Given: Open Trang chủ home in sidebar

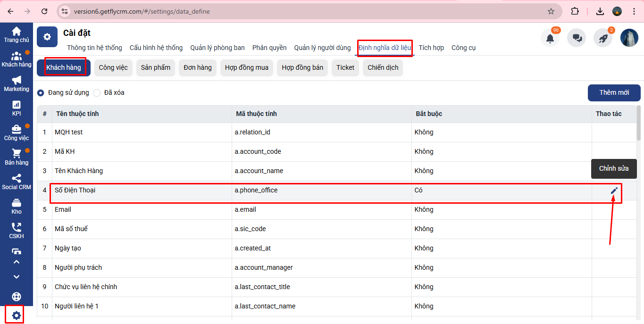Looking at the screenshot, I should pyautogui.click(x=17, y=35).
